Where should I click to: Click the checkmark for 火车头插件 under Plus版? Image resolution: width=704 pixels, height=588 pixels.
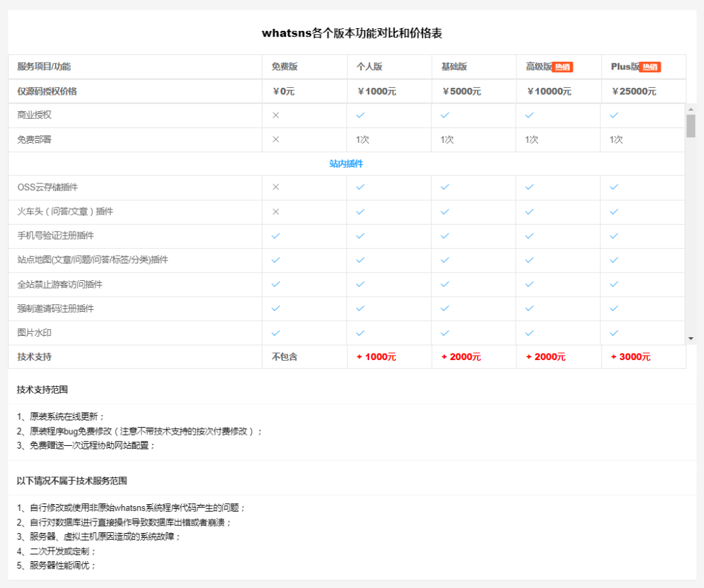pyautogui.click(x=614, y=212)
